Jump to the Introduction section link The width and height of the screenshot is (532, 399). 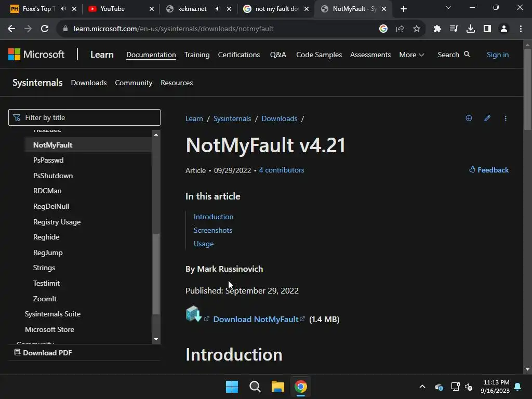[x=214, y=217]
